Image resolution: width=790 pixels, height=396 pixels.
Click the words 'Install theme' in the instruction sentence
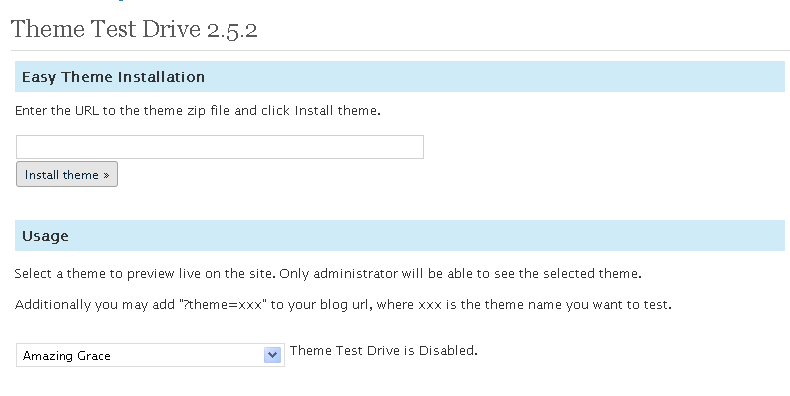click(336, 110)
